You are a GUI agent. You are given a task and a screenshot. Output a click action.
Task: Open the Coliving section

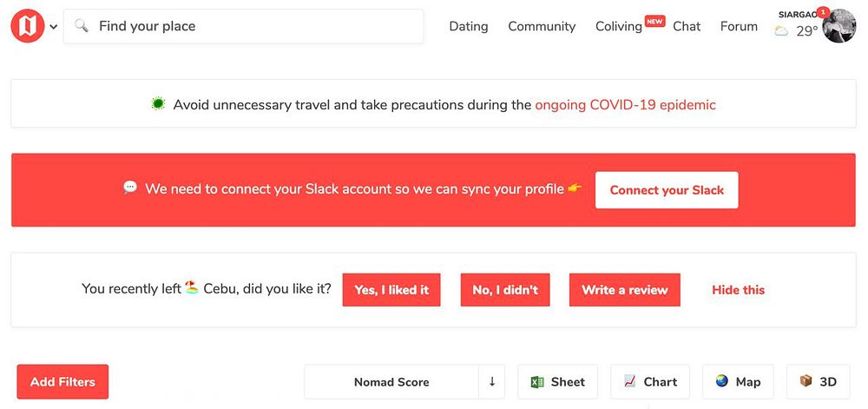coord(618,26)
